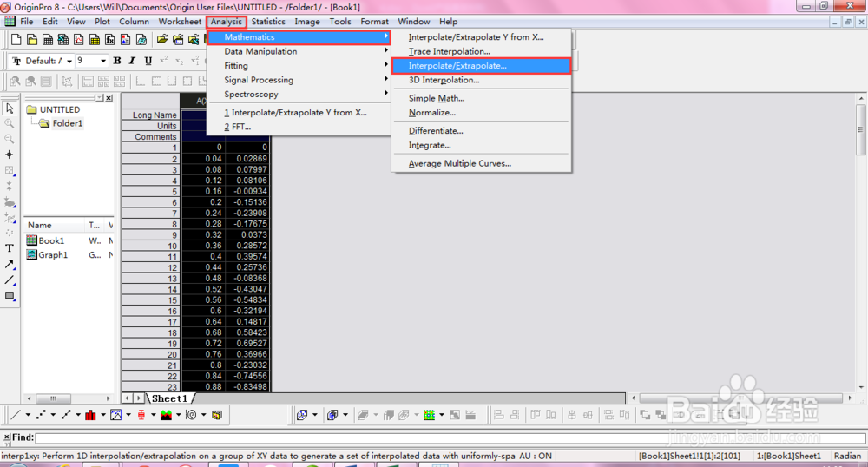This screenshot has width=868, height=467.
Task: Toggle Italic text formatting
Action: [132, 61]
